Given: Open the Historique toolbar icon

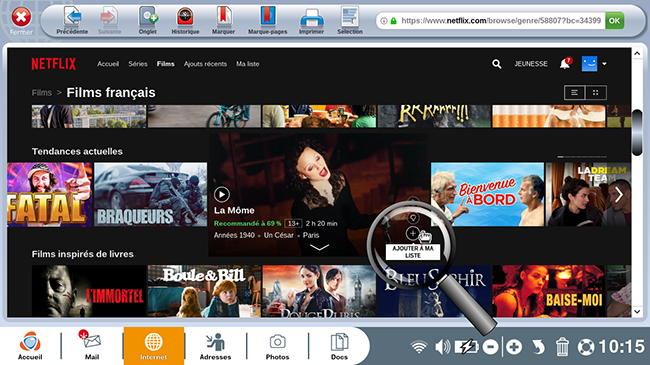Looking at the screenshot, I should (185, 17).
